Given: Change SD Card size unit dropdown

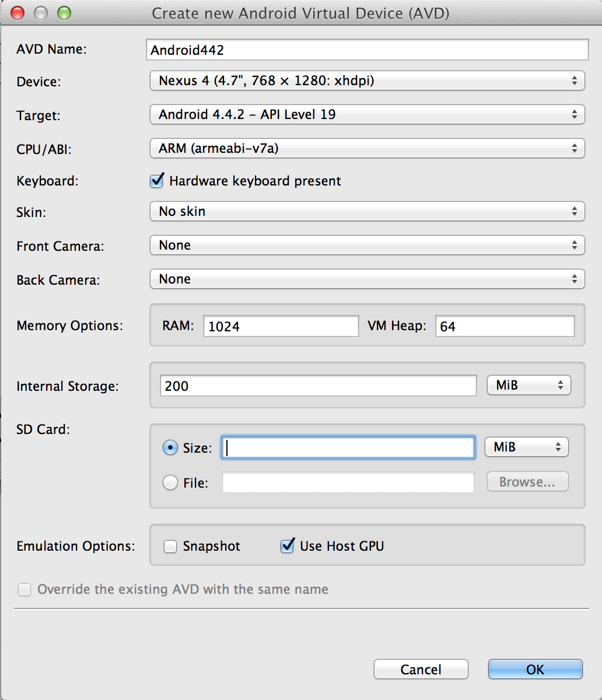Looking at the screenshot, I should tap(526, 447).
